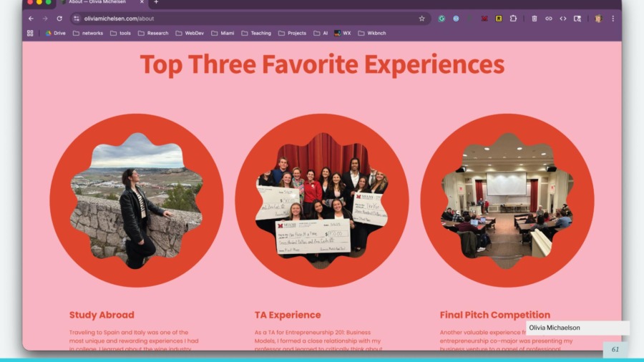Bookmark this page with the star icon
This screenshot has width=644, height=362.
pos(421,19)
